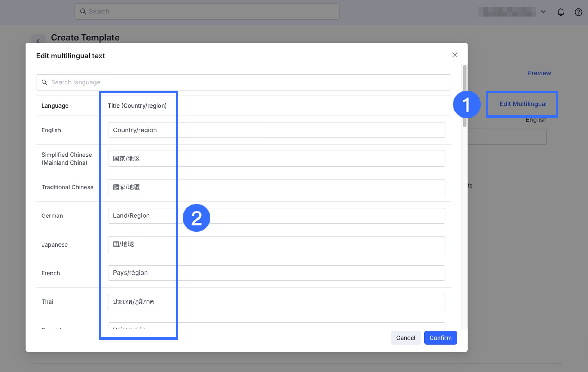Screen dimensions: 588x372
Task: Edit the French title field Pays/région
Action: click(x=276, y=273)
